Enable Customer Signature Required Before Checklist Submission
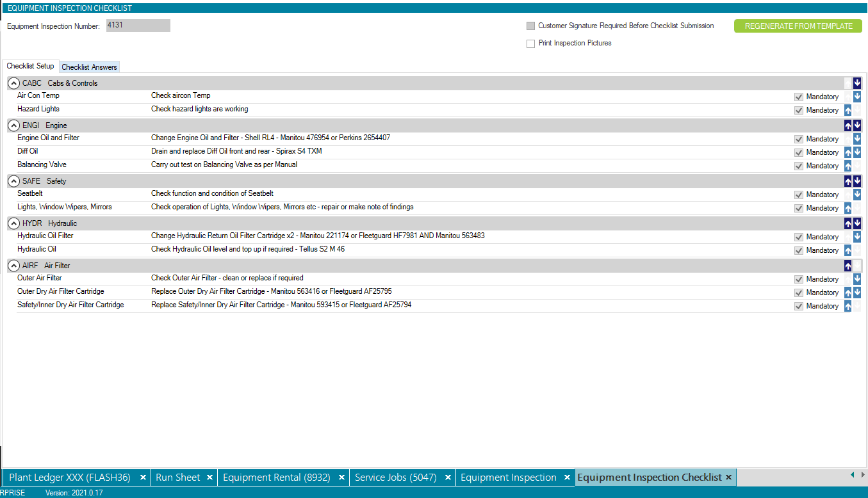 [530, 26]
